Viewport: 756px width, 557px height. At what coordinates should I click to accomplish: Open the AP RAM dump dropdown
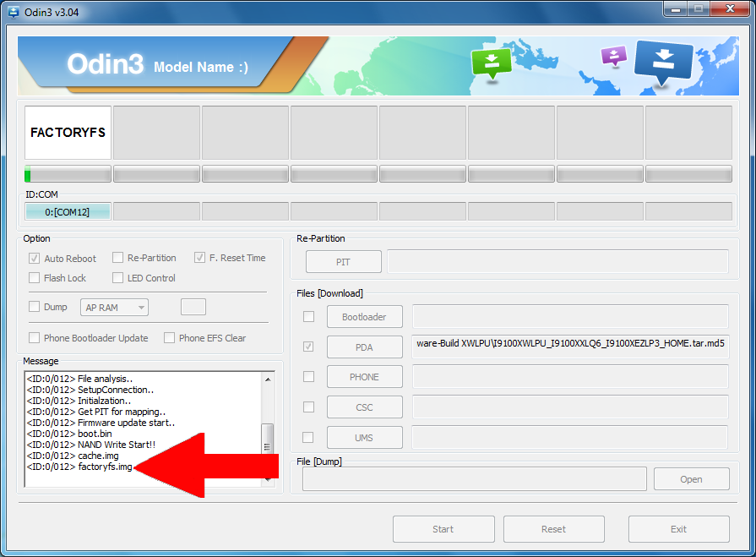click(114, 307)
